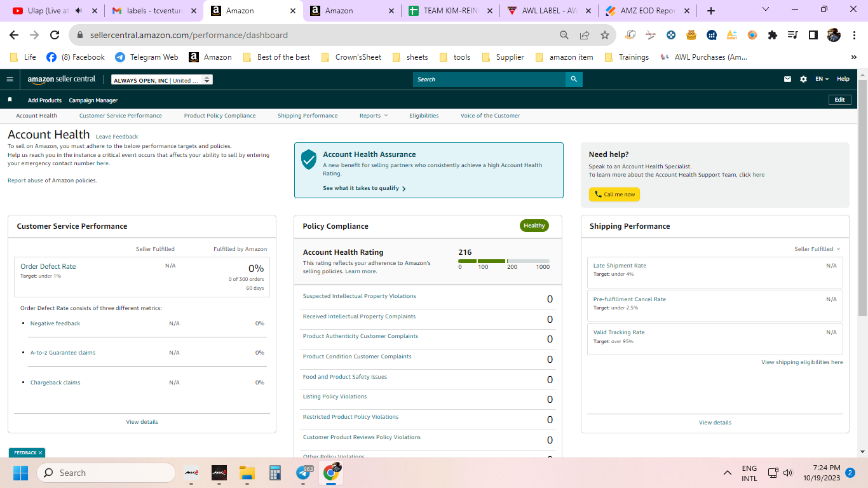
Task: Open the Seller Central hamburger menu
Action: 10,79
